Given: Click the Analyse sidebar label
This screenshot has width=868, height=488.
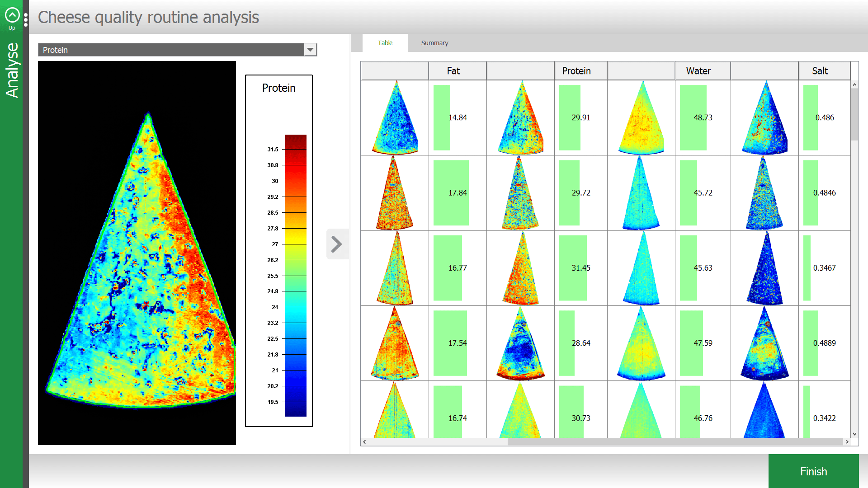Looking at the screenshot, I should click(x=12, y=70).
